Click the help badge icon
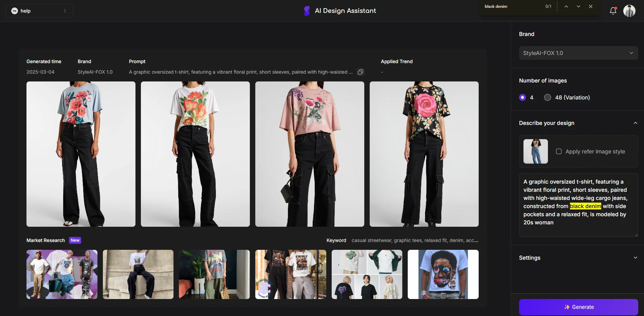This screenshot has width=644, height=316. 15,11
